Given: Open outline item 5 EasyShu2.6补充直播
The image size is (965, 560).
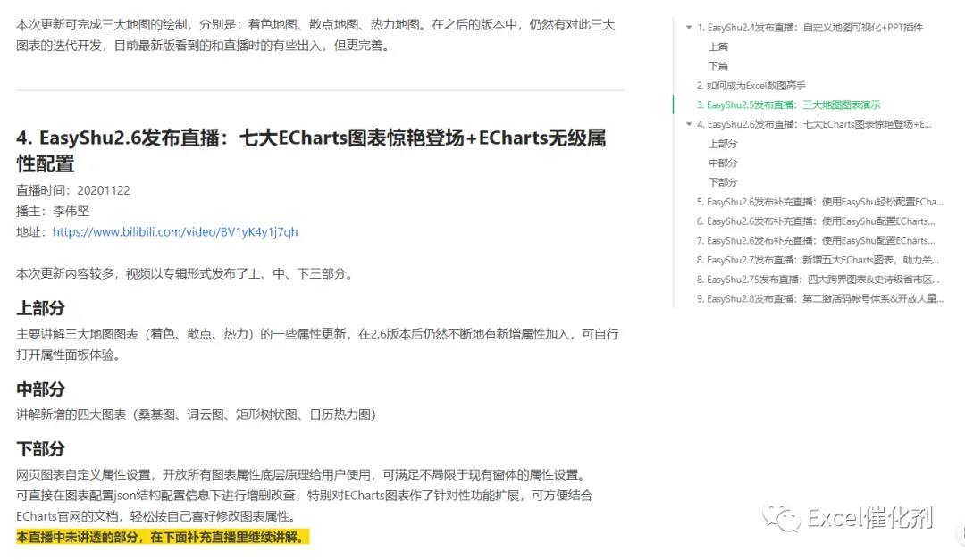Looking at the screenshot, I should pyautogui.click(x=819, y=202).
